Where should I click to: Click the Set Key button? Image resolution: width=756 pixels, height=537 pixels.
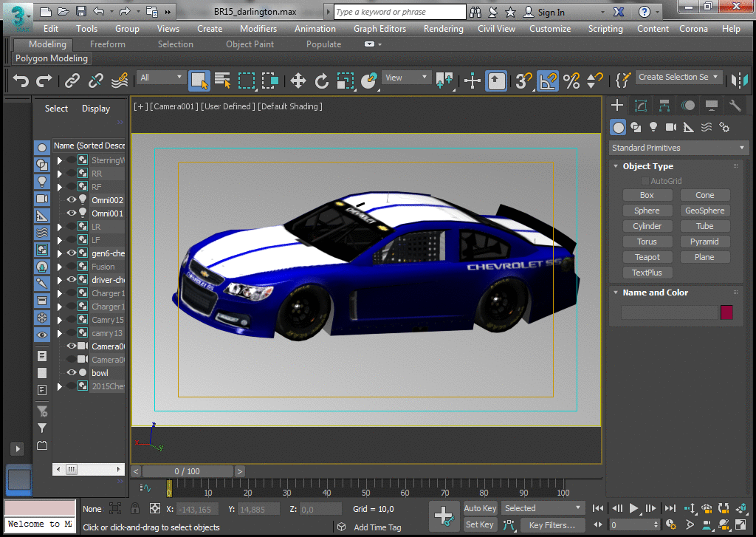coord(480,524)
